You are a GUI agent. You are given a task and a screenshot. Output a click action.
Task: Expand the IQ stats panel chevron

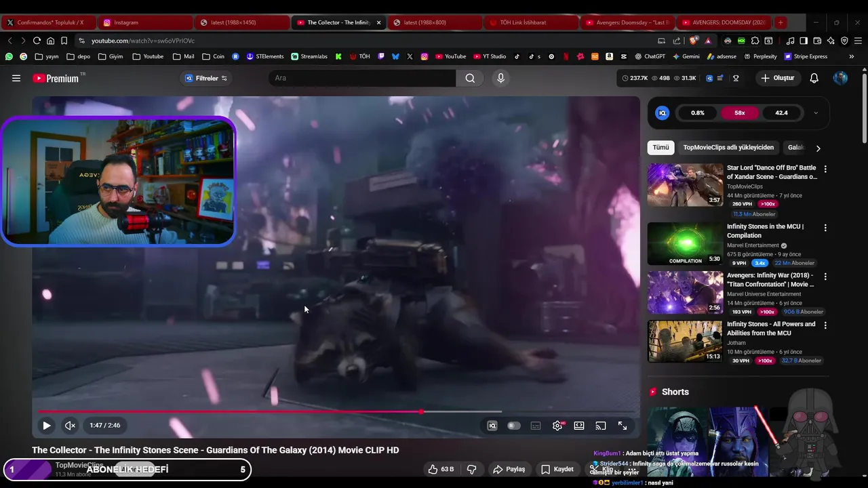click(x=816, y=113)
